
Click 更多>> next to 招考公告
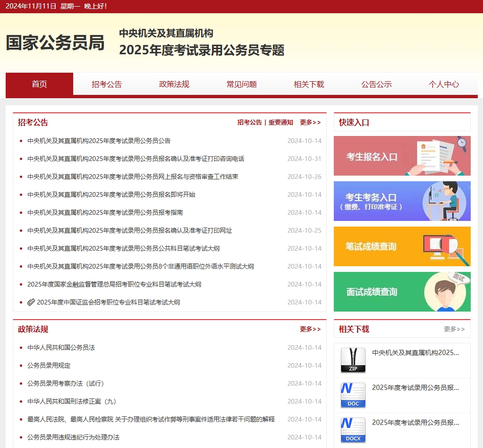pyautogui.click(x=310, y=122)
